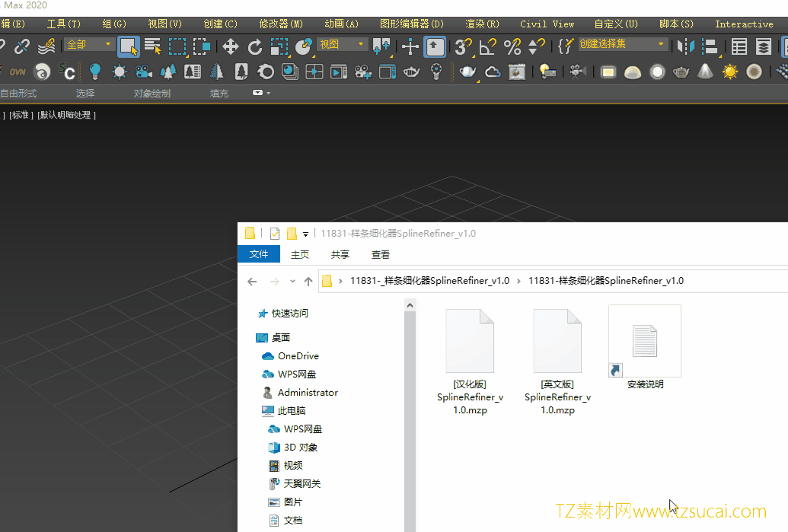Click the cloud rendering icon

[x=493, y=72]
